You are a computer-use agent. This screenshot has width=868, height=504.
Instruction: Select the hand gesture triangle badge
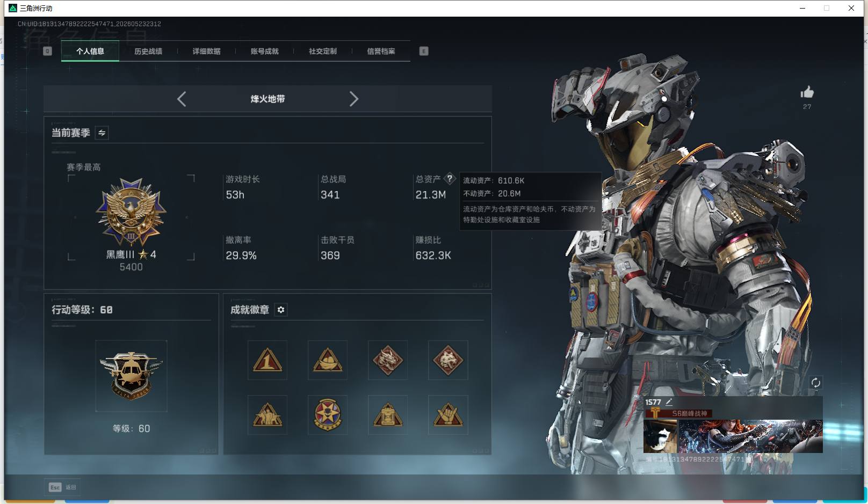click(448, 415)
